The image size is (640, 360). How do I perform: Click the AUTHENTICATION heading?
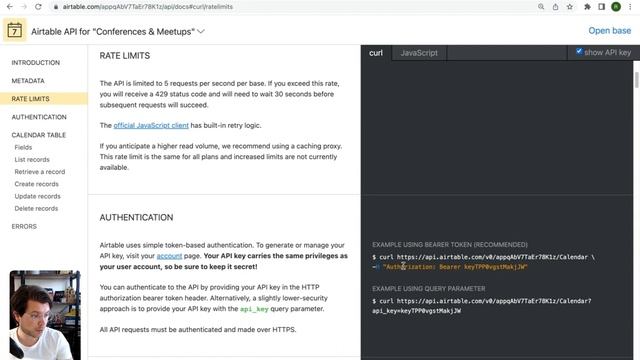[x=136, y=218]
